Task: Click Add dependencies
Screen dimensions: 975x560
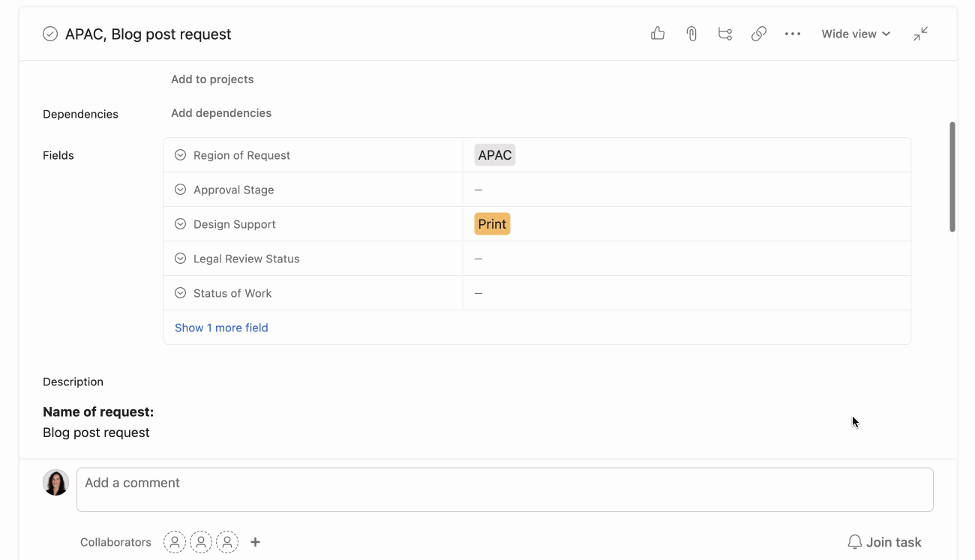Action: (x=220, y=112)
